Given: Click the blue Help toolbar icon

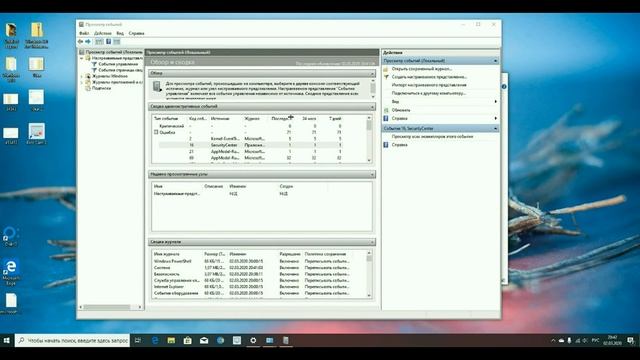Looking at the screenshot, I should (109, 42).
